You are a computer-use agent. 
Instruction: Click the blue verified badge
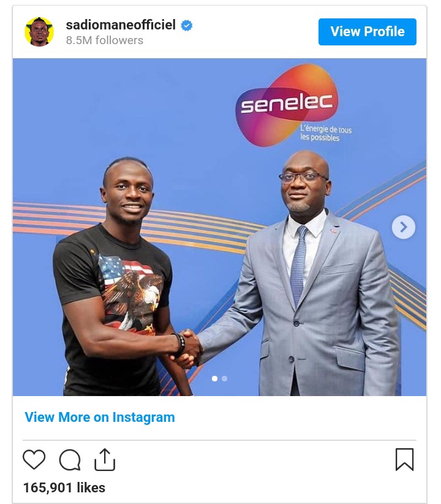(187, 25)
